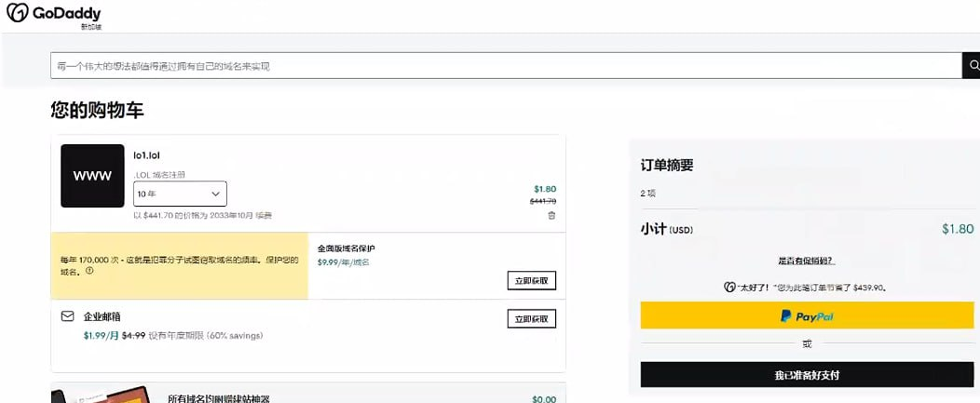This screenshot has height=403, width=980.
Task: Click the 订单摘要 heading
Action: click(x=667, y=166)
